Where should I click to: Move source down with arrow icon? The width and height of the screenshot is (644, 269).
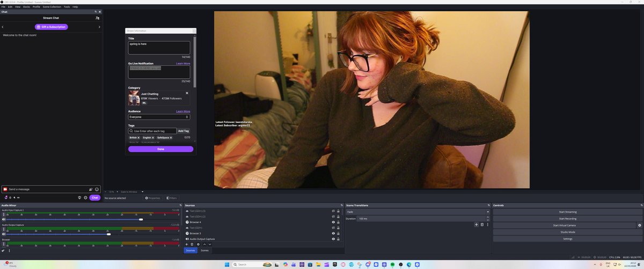[210, 244]
